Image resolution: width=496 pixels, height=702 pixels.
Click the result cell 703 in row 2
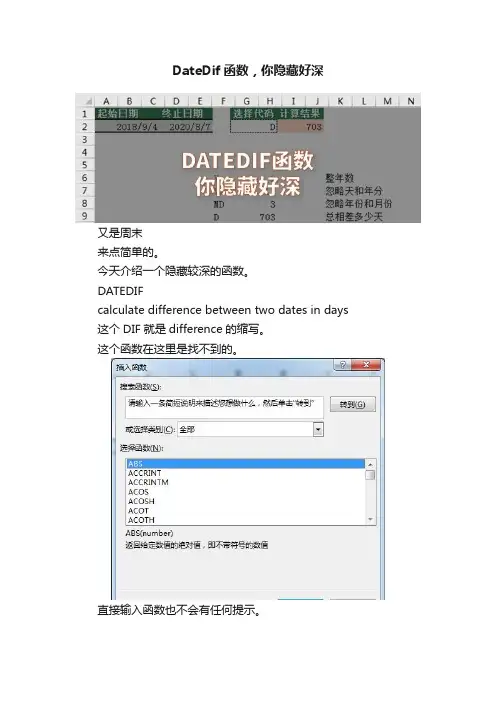(300, 127)
